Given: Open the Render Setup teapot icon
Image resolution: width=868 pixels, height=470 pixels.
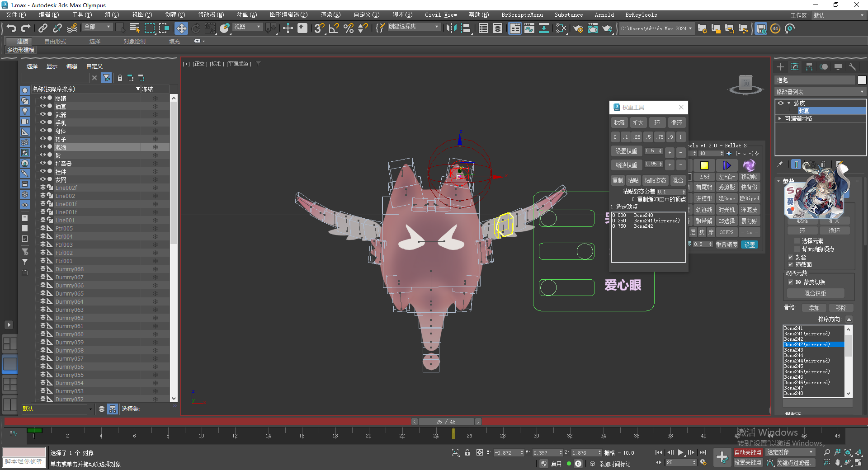Looking at the screenshot, I should coord(578,28).
